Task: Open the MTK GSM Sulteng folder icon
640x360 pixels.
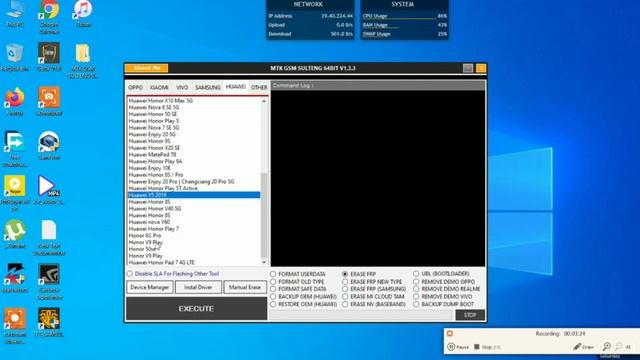Action: click(x=83, y=60)
